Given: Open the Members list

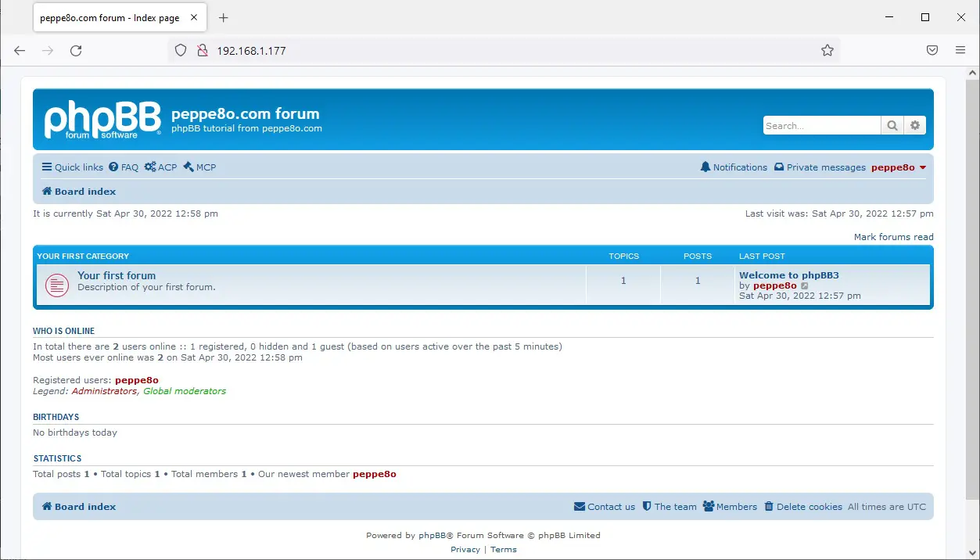Looking at the screenshot, I should 730,507.
